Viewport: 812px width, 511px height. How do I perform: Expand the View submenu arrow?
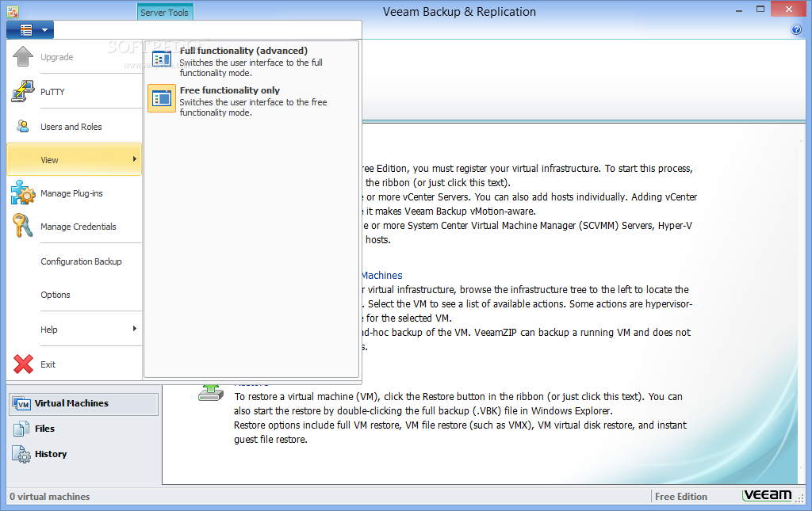point(135,159)
